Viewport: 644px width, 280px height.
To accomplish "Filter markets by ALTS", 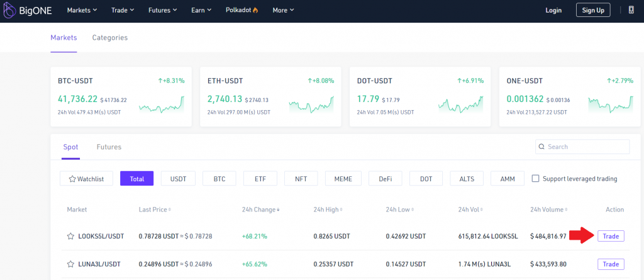I will (467, 179).
